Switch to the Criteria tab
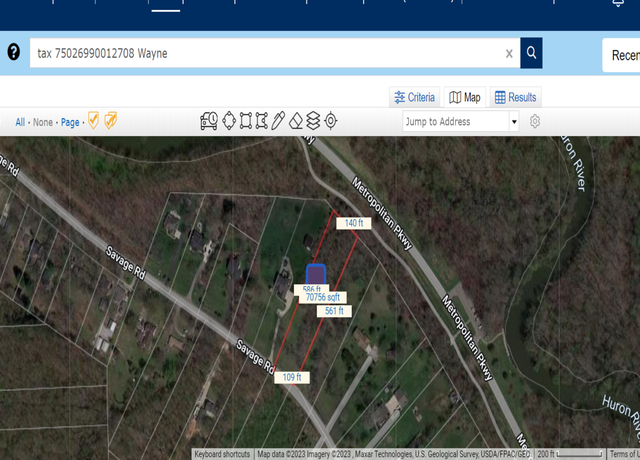 point(415,97)
